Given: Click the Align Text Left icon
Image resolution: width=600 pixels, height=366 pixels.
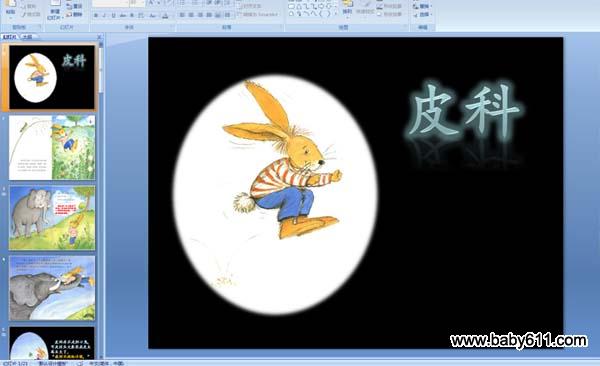Looking at the screenshot, I should (x=182, y=15).
